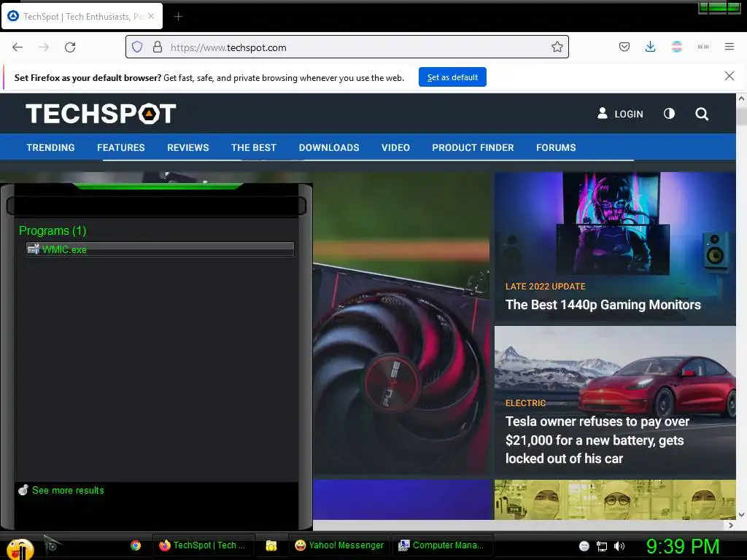Open the TechSpot LOGIN link
The height and width of the screenshot is (560, 747).
pos(620,114)
